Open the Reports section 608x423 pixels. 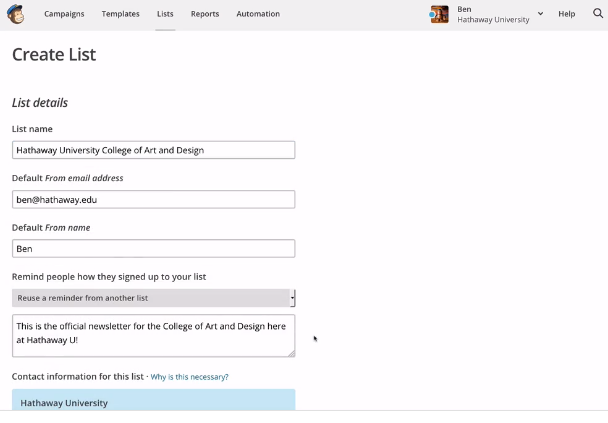(205, 14)
